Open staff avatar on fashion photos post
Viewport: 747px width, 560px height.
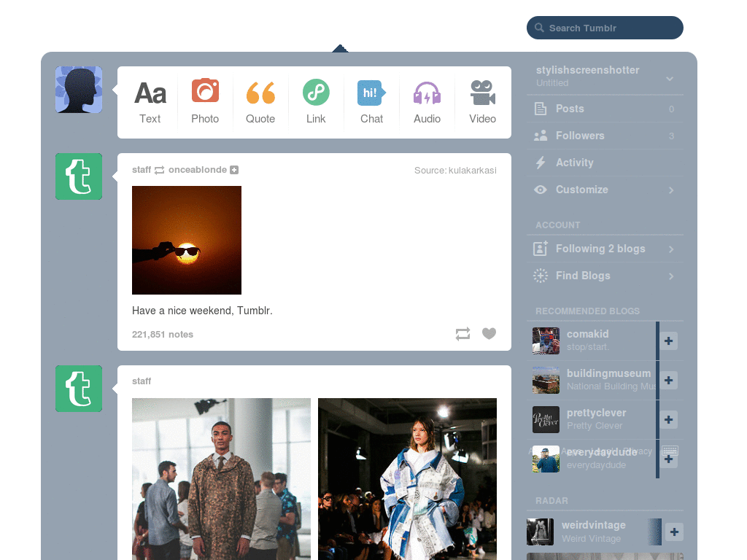pos(79,389)
